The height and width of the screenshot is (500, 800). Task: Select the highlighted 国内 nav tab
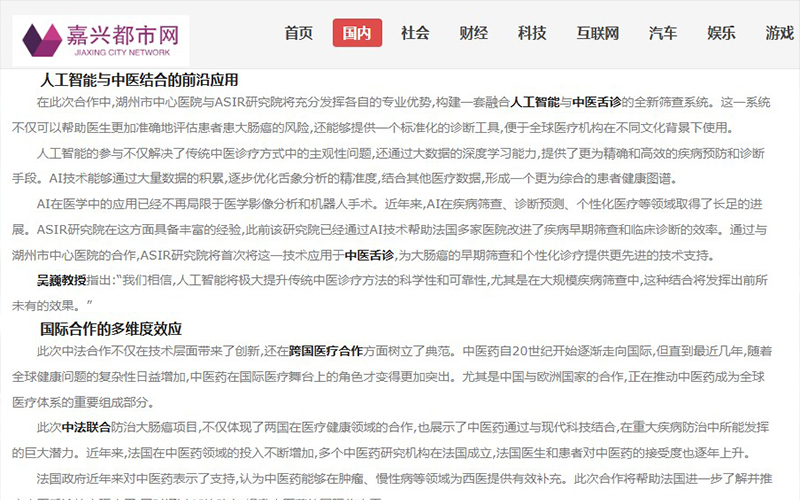click(x=357, y=33)
